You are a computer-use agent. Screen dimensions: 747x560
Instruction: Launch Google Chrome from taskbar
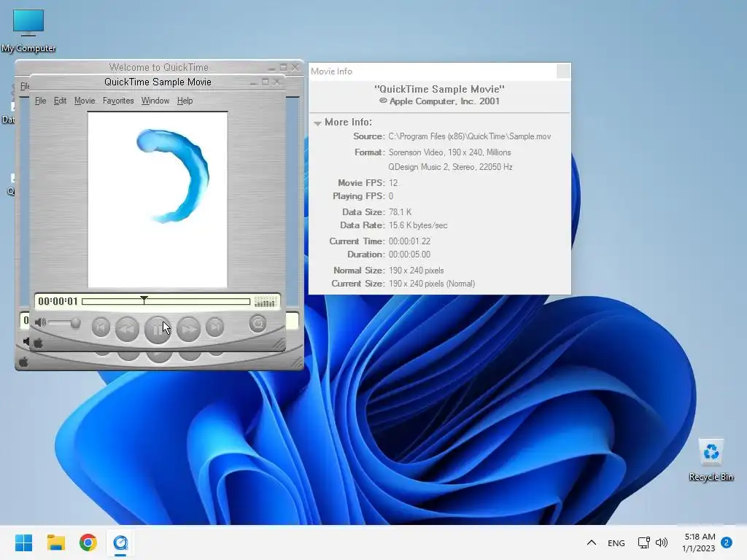(x=88, y=542)
